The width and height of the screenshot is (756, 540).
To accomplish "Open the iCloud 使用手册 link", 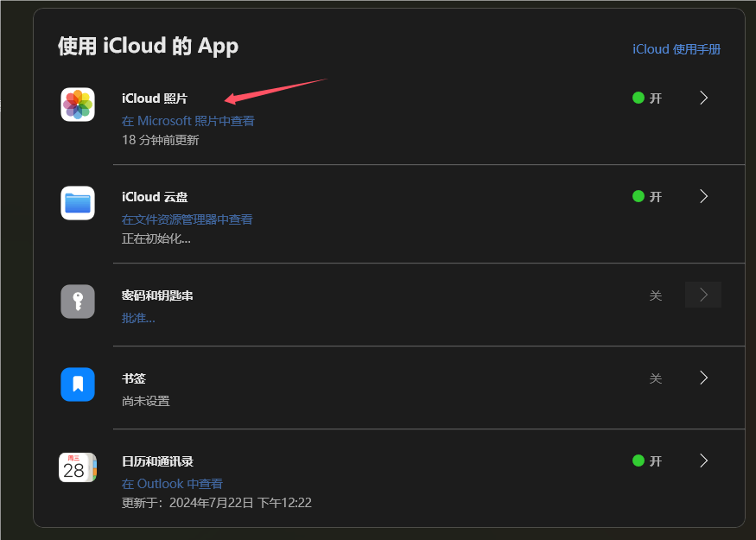I will click(677, 49).
